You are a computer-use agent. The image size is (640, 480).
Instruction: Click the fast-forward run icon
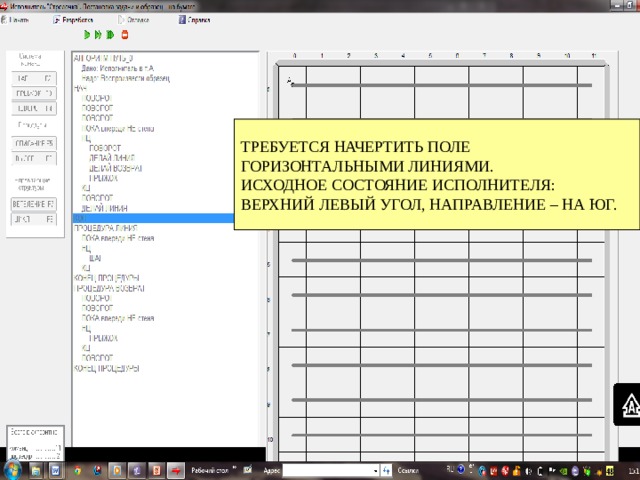tap(98, 35)
